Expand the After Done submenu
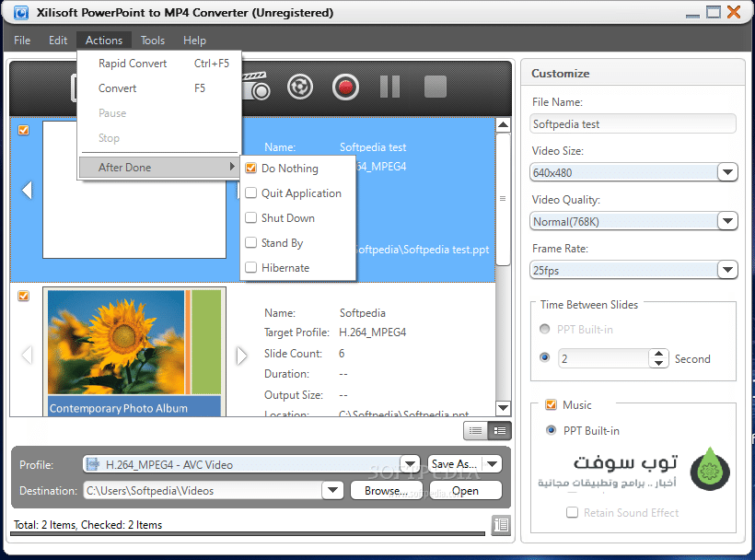Image resolution: width=755 pixels, height=560 pixels. [159, 167]
